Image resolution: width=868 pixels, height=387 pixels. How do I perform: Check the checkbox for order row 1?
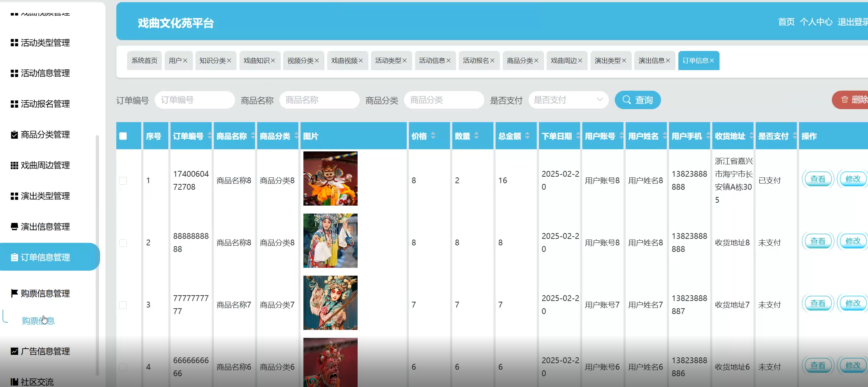pyautogui.click(x=123, y=181)
